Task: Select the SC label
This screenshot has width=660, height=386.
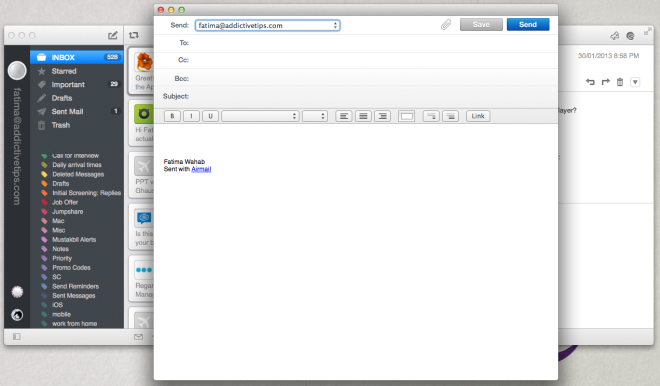Action: [x=56, y=277]
